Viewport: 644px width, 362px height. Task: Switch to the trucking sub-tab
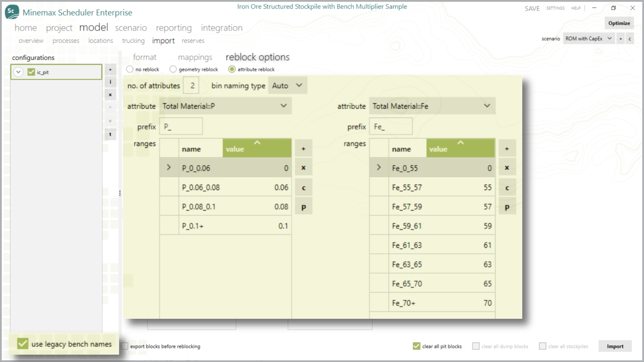(x=133, y=41)
